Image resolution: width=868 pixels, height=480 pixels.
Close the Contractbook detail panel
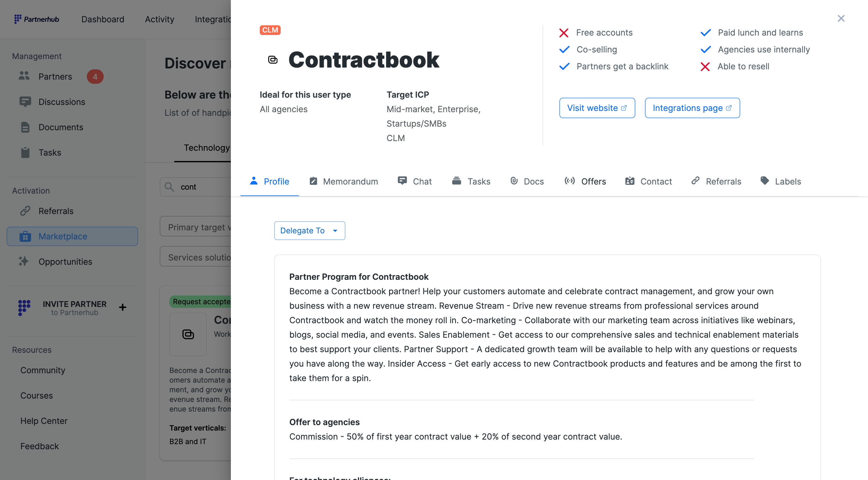coord(841,18)
